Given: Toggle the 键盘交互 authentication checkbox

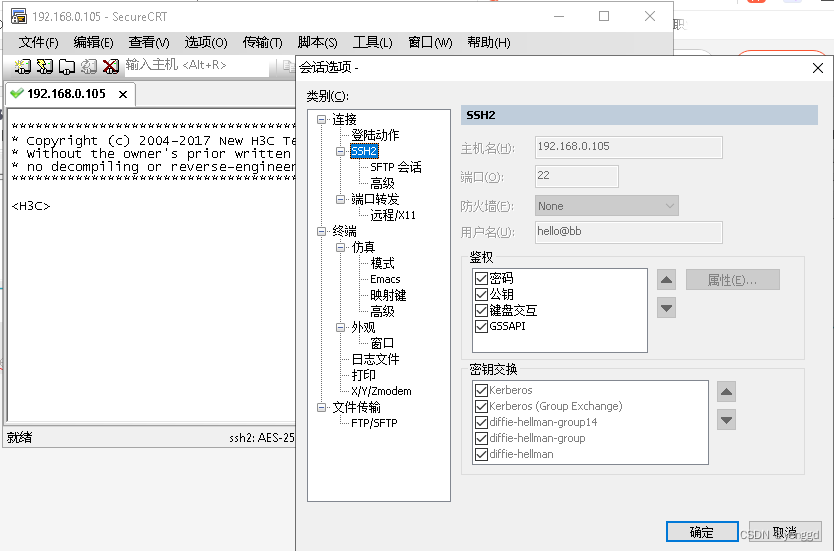Looking at the screenshot, I should point(481,310).
